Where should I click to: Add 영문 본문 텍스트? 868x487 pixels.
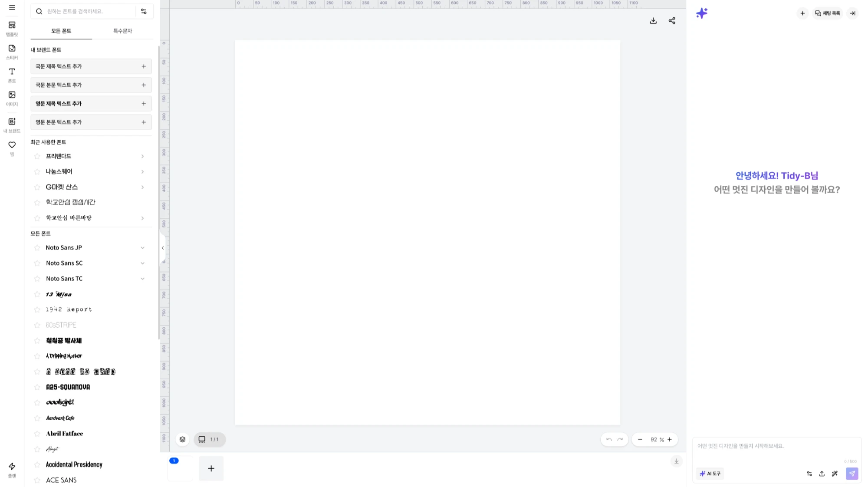click(x=91, y=122)
